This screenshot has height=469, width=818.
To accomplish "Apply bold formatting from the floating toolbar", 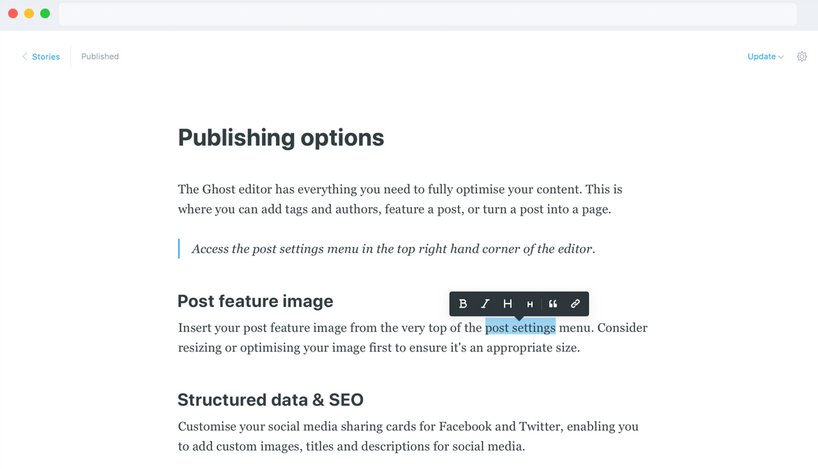I will pos(462,304).
